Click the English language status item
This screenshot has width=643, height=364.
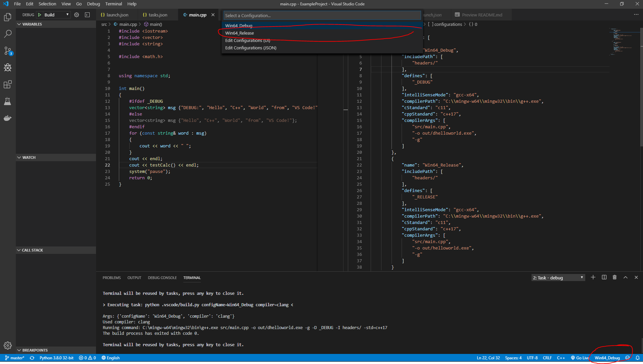[x=110, y=358]
